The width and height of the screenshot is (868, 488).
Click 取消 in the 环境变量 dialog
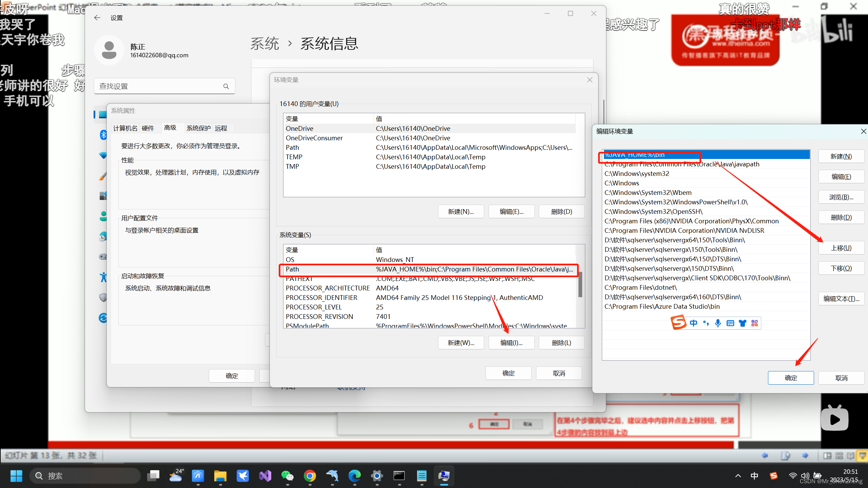click(x=559, y=373)
